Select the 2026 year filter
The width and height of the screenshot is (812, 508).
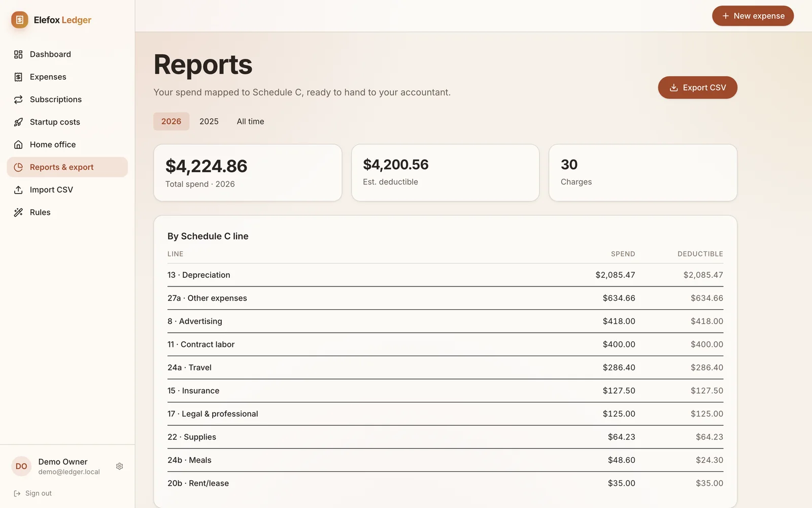pyautogui.click(x=172, y=121)
